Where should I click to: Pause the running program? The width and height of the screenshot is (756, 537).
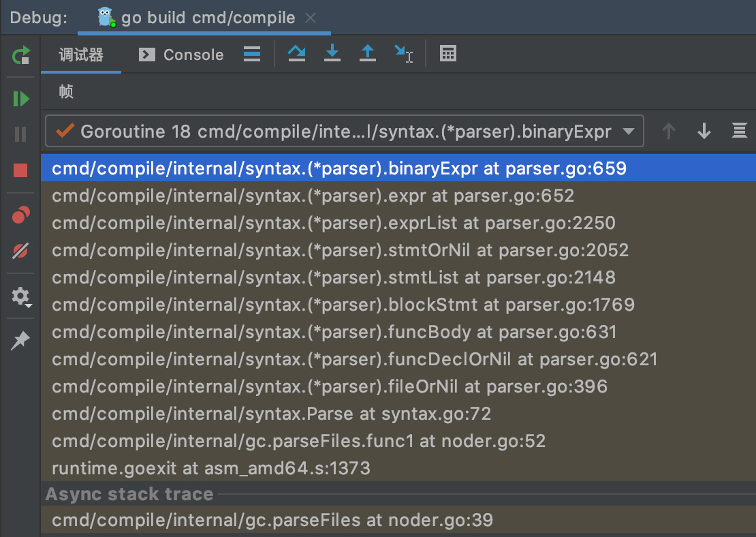(21, 134)
